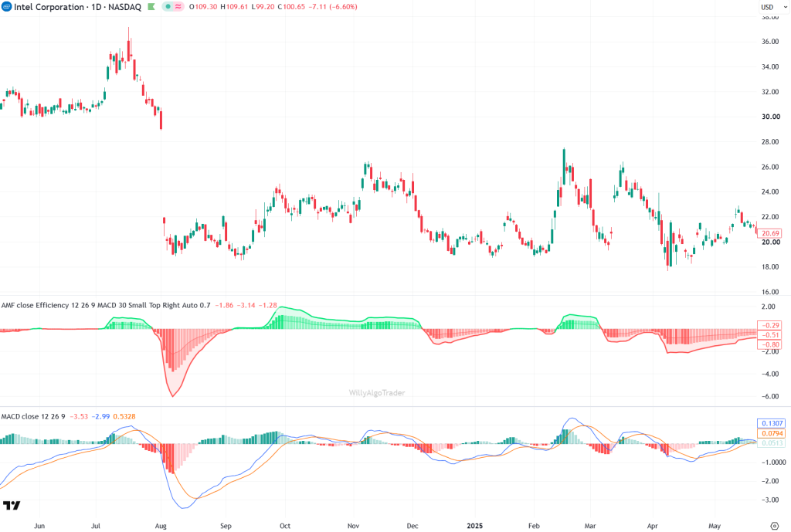Click the Jun label on time axis
This screenshot has width=791, height=532.
39,526
